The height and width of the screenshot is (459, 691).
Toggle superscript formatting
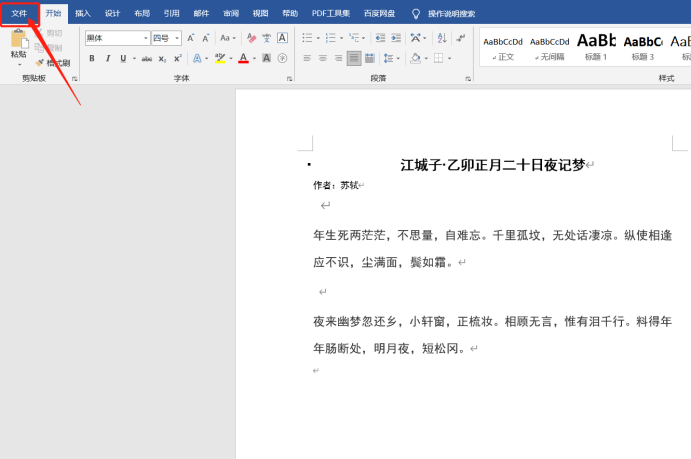[178, 58]
